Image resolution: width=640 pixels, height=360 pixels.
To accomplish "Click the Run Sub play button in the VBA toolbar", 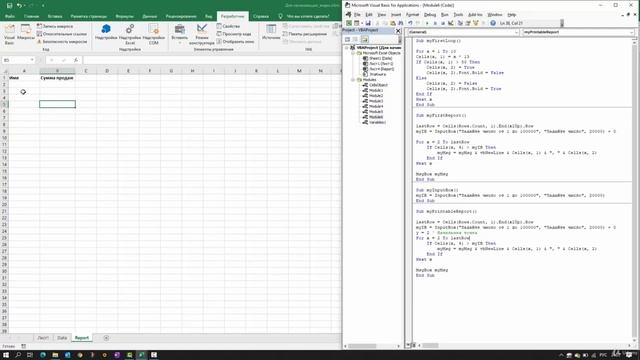I will [x=427, y=23].
